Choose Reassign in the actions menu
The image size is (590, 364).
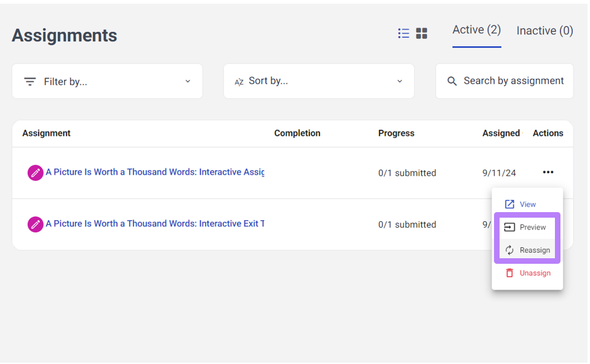click(x=527, y=250)
